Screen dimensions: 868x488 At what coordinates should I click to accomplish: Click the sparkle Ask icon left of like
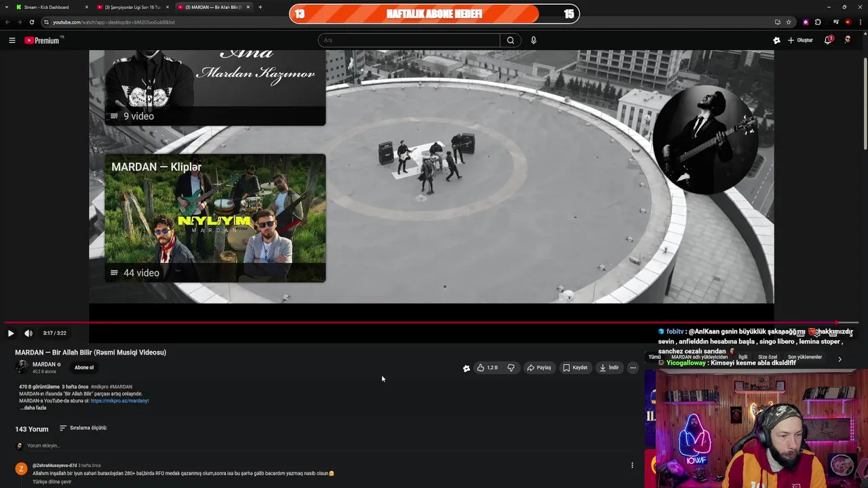467,368
